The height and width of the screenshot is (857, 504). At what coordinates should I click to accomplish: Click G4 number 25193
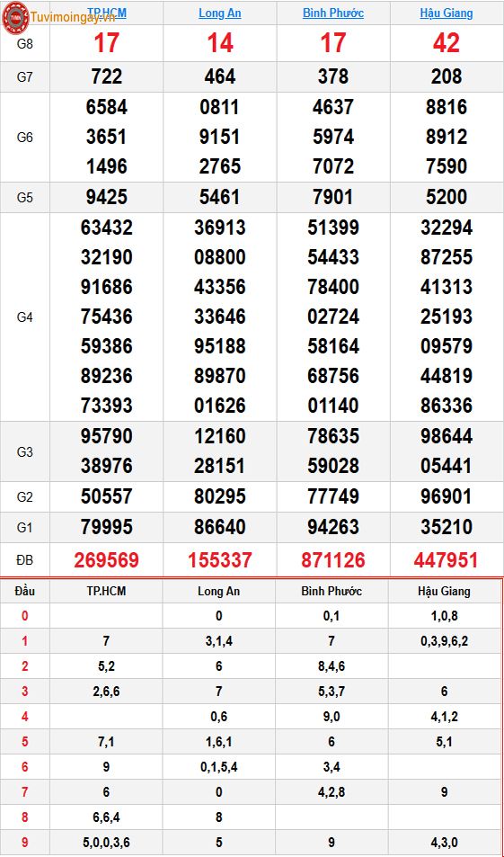447,317
